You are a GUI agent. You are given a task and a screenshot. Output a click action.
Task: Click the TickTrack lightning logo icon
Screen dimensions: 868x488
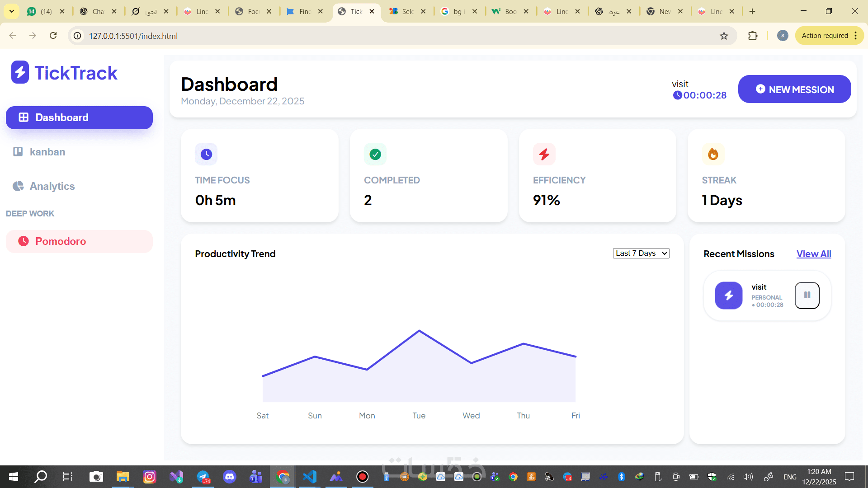coord(20,72)
